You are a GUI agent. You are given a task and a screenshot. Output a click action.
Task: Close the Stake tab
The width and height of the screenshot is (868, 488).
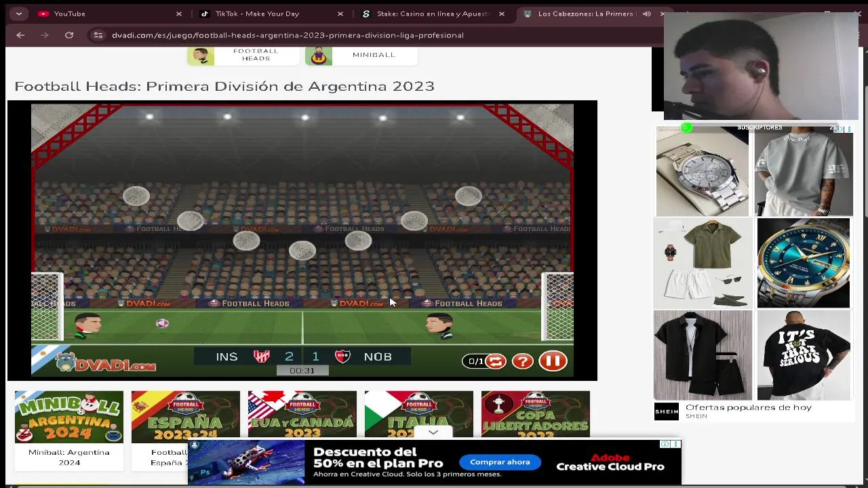coord(502,14)
